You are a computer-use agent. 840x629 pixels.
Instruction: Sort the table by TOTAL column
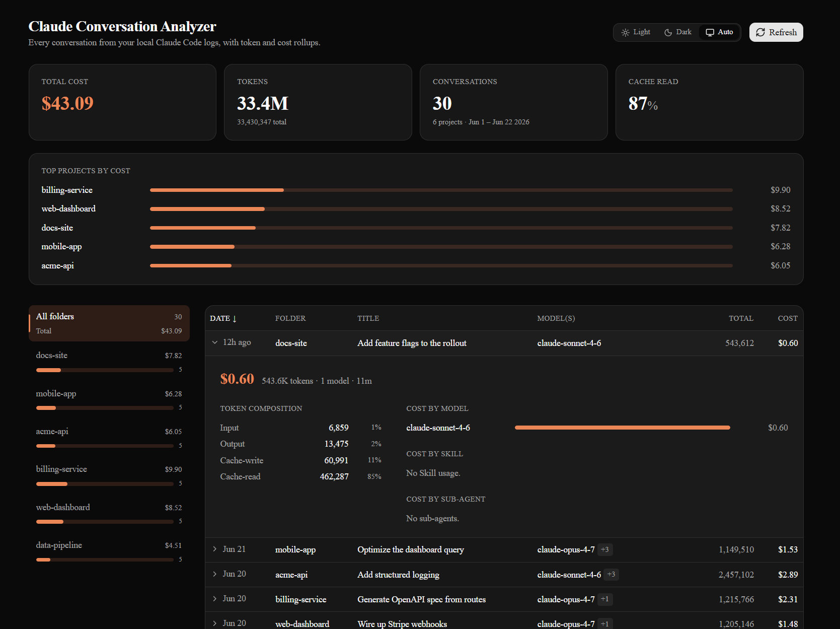741,318
